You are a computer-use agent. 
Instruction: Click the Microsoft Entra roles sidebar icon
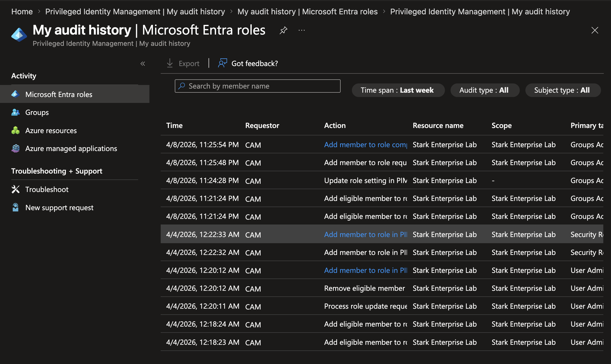tap(15, 94)
